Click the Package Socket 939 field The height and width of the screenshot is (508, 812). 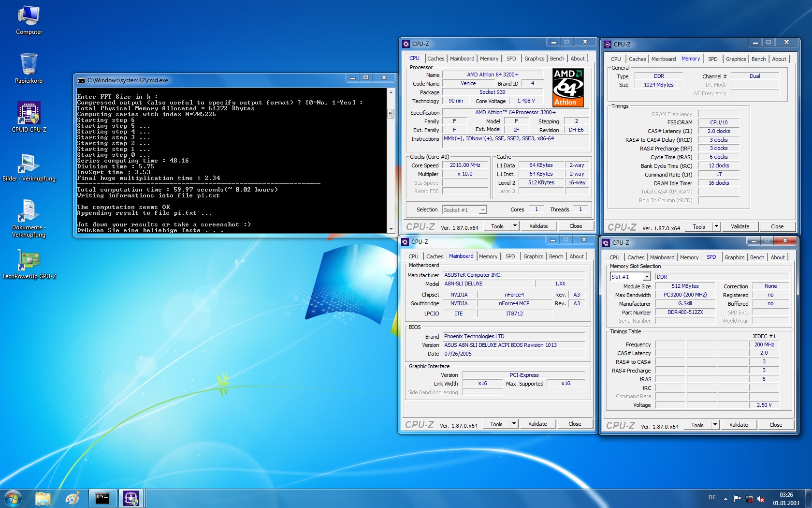click(492, 92)
